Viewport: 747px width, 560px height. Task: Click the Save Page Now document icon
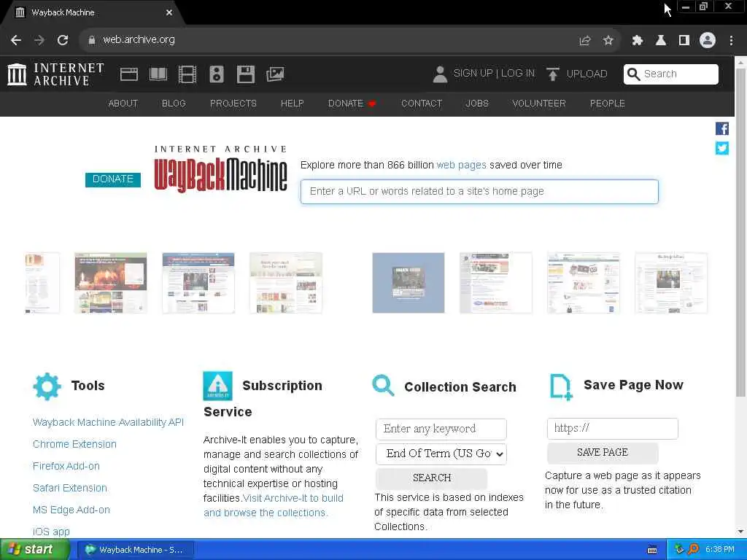pos(561,386)
